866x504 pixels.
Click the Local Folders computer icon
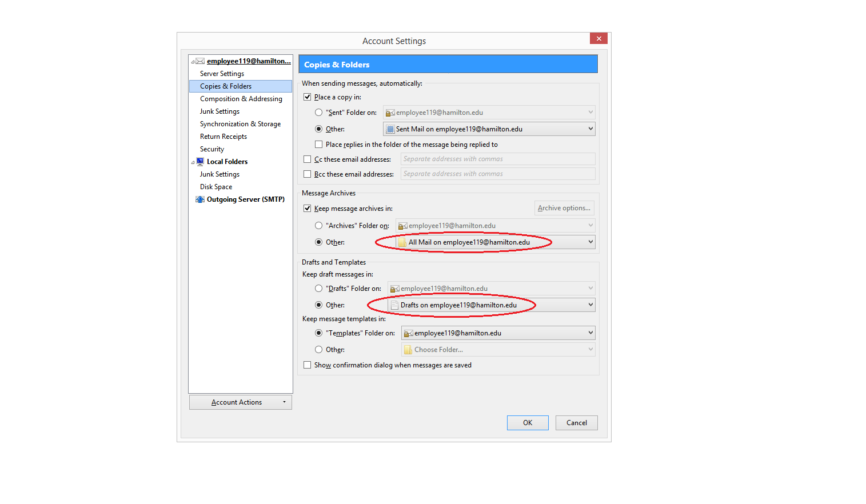(x=200, y=162)
